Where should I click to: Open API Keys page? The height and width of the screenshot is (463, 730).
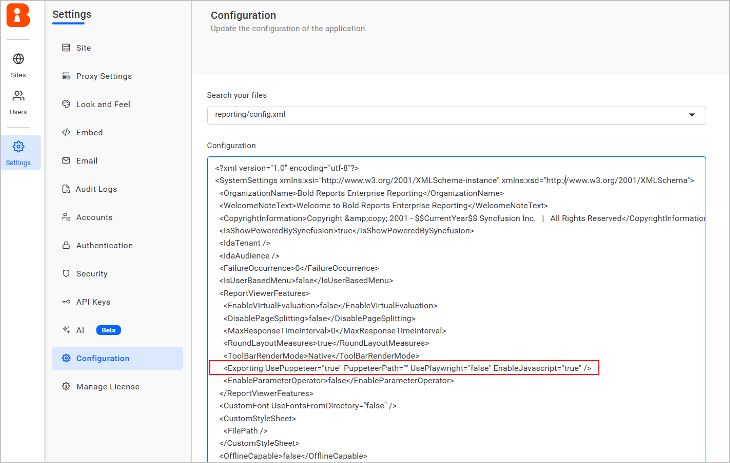[x=93, y=302]
